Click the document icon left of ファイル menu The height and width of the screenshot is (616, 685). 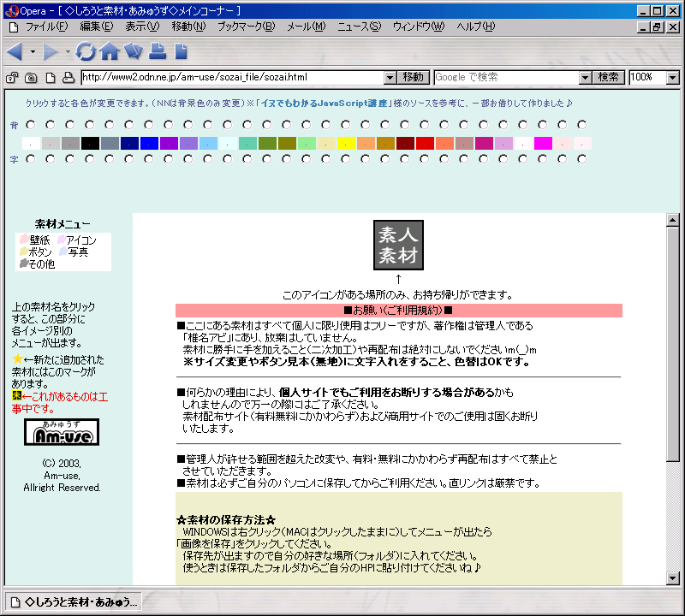coord(14,27)
